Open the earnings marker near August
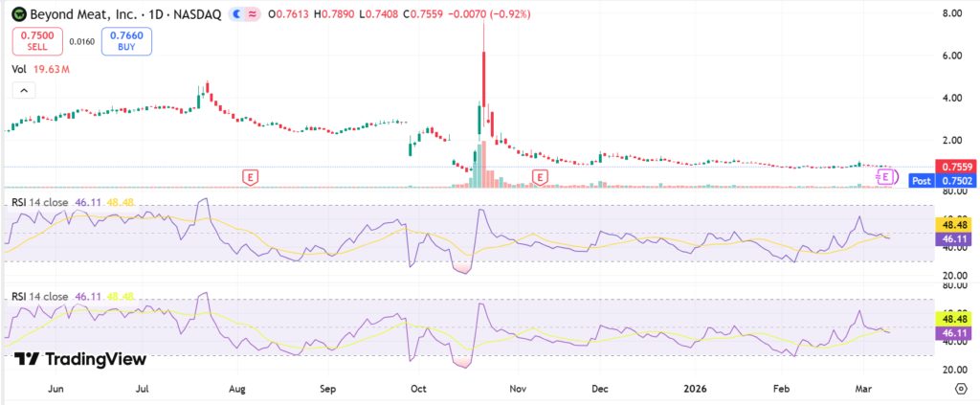Viewport: 980px width, 405px height. [x=251, y=177]
